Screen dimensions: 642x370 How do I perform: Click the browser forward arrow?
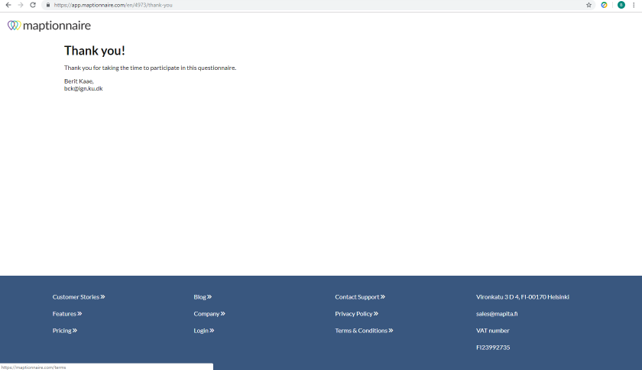[x=20, y=5]
